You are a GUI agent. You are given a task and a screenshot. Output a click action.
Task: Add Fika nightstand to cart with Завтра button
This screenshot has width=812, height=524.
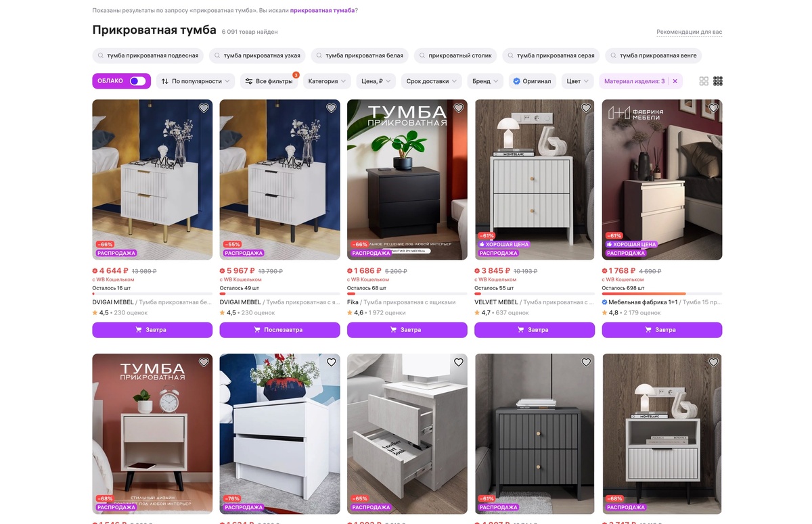(x=407, y=330)
